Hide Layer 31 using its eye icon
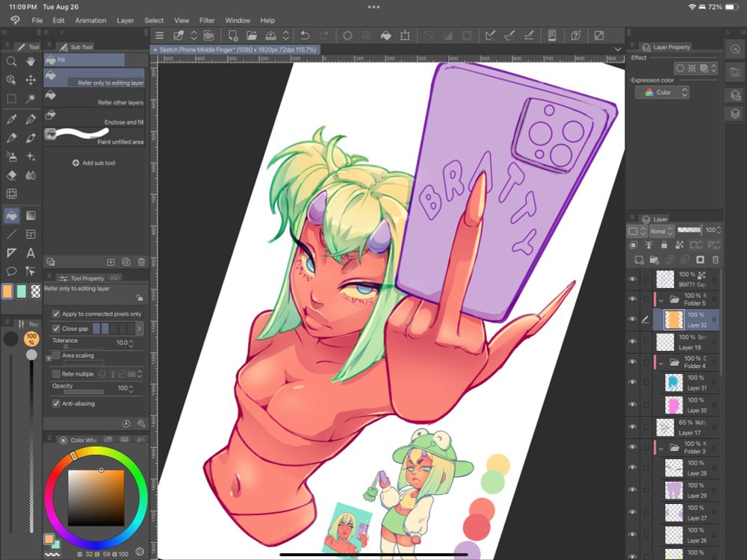747x560 pixels. [x=633, y=382]
